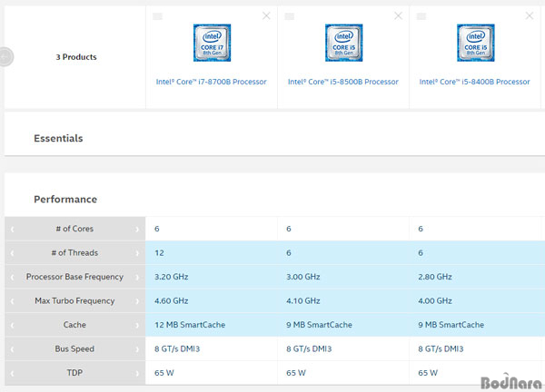Open the Intel Core i5-8400B Processor link

(474, 82)
